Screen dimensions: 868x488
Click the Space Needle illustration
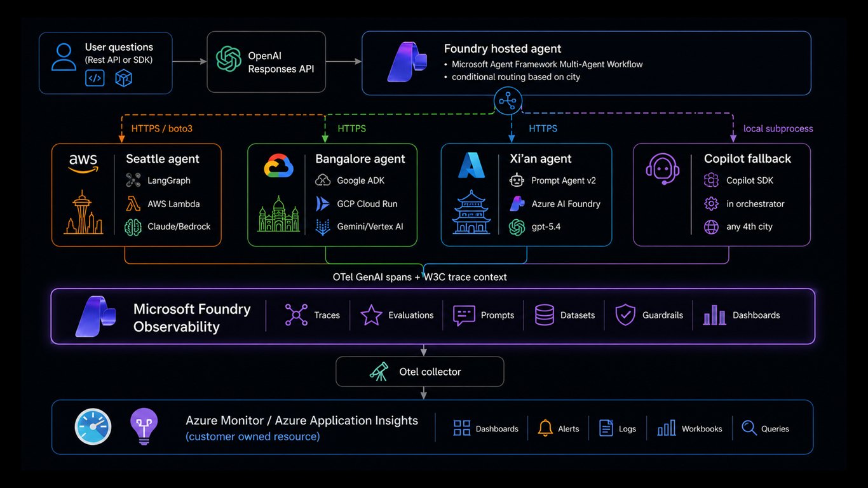click(x=83, y=213)
